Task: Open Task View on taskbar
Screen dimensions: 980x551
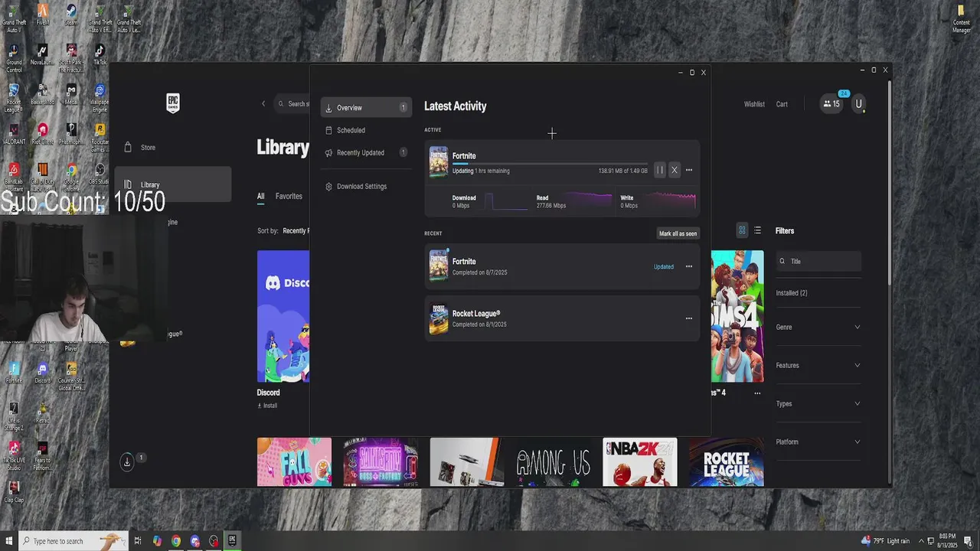Action: pos(138,541)
